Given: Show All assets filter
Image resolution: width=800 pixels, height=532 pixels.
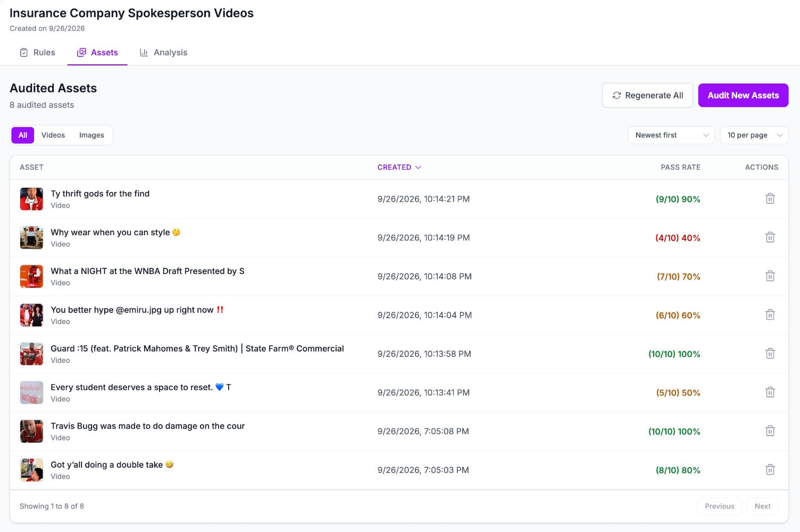Looking at the screenshot, I should (23, 135).
